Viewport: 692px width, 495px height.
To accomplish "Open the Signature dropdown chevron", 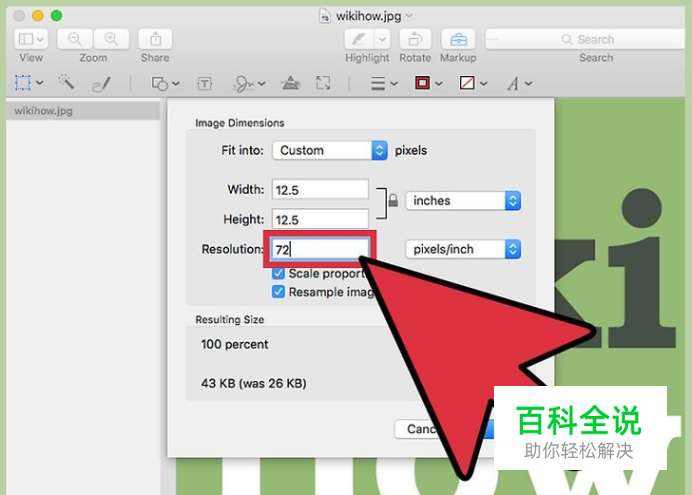I will [262, 83].
